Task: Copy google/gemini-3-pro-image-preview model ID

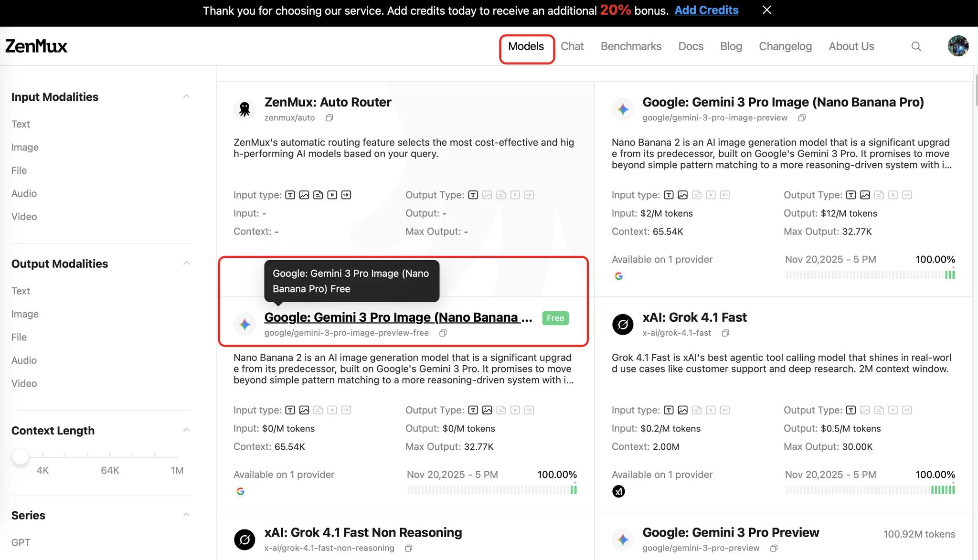Action: (x=802, y=118)
